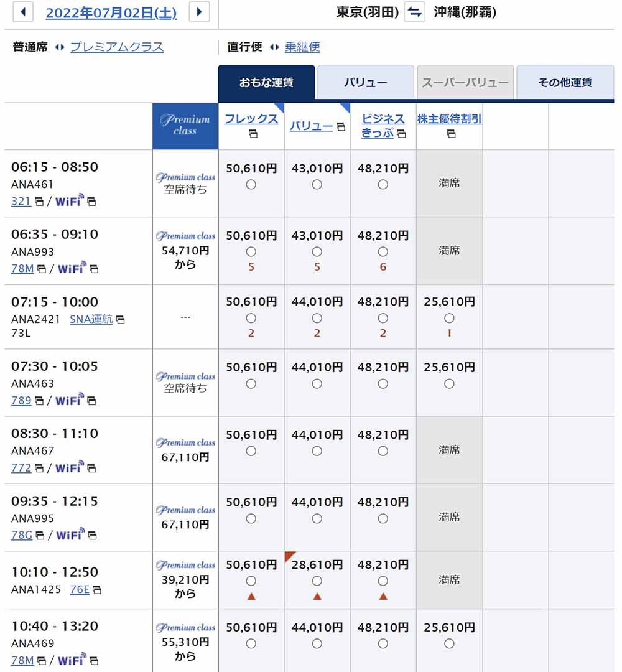This screenshot has width=622, height=672.
Task: Open バリュー fare details popup icon
Action: (341, 126)
